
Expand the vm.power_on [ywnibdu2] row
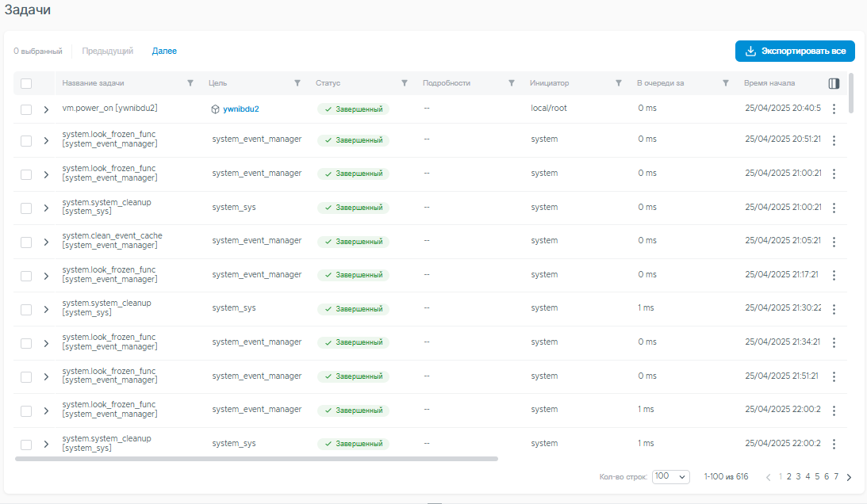47,109
